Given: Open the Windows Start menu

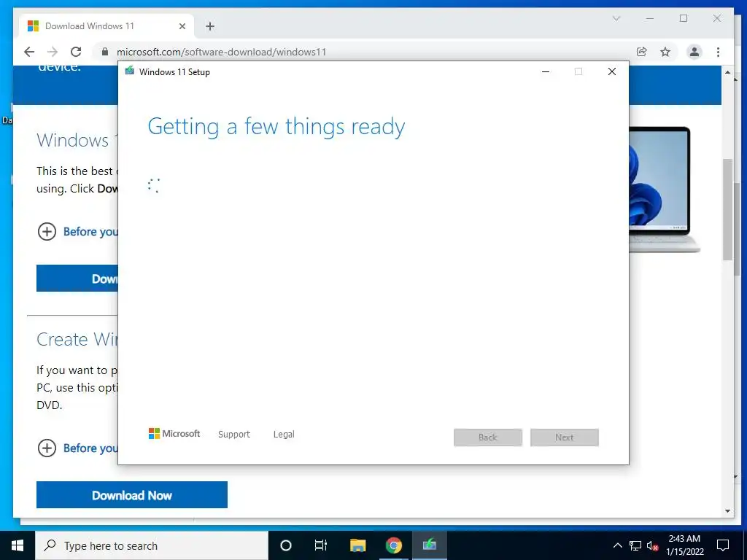Looking at the screenshot, I should (x=18, y=545).
